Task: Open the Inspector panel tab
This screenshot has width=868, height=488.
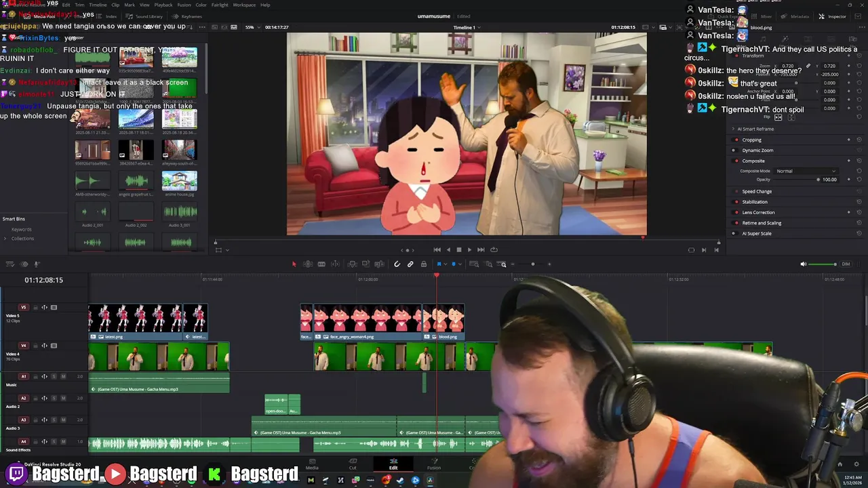Action: click(x=833, y=16)
